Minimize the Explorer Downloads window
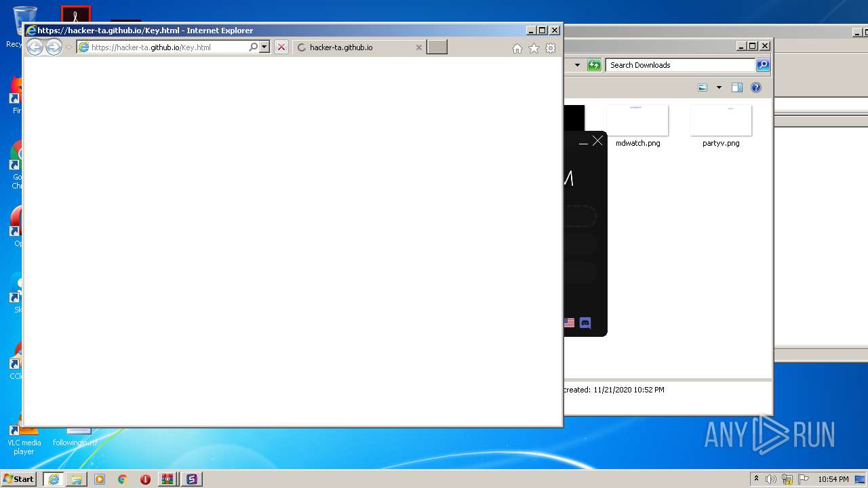The image size is (868, 488). [x=741, y=46]
